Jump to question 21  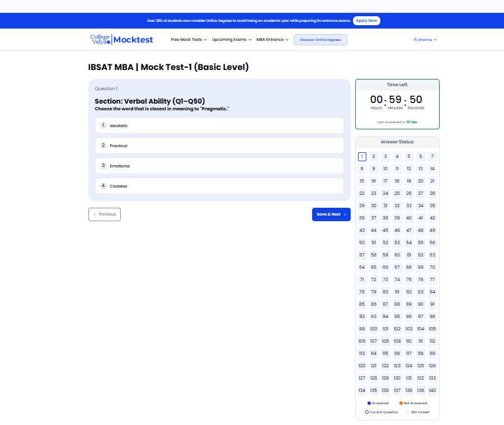click(x=432, y=181)
